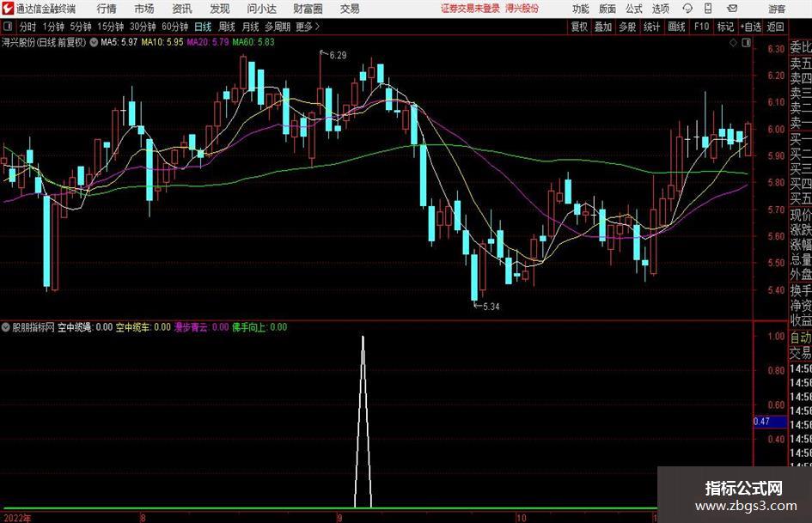This screenshot has width=812, height=523.
Task: Open the 版面 menu
Action: pos(607,9)
